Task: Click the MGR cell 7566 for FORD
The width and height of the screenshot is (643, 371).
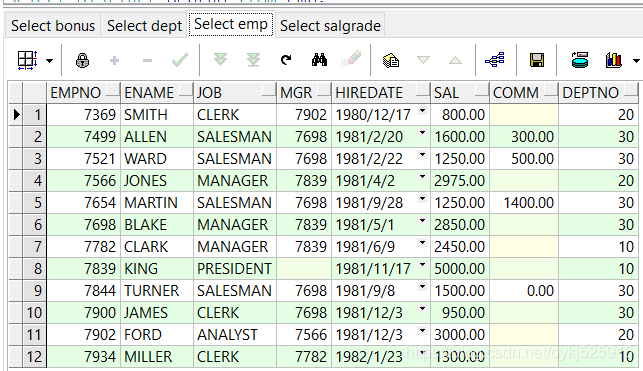Action: click(304, 335)
